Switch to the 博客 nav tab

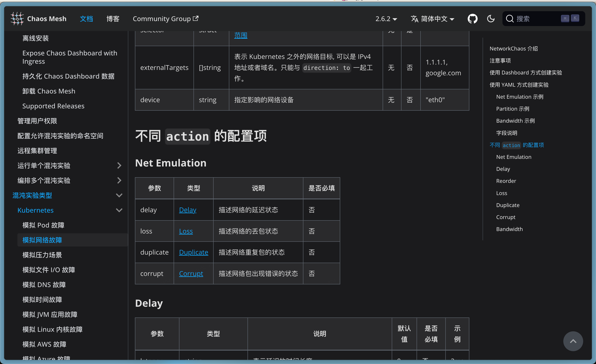[x=113, y=19]
